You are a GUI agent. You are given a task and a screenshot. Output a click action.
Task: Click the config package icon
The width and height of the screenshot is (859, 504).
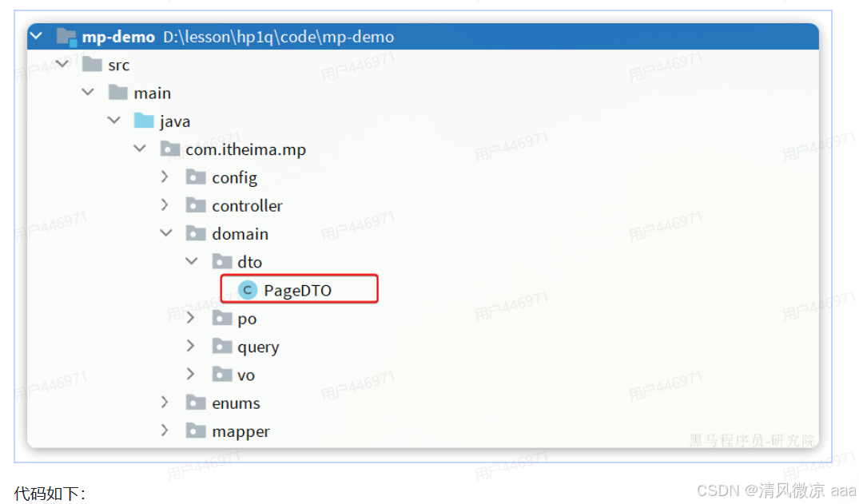(x=196, y=177)
